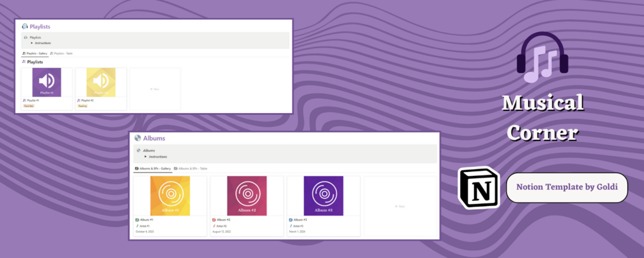Click the date March 1, 2024
Viewport: 644px width, 258px height.
click(x=297, y=232)
